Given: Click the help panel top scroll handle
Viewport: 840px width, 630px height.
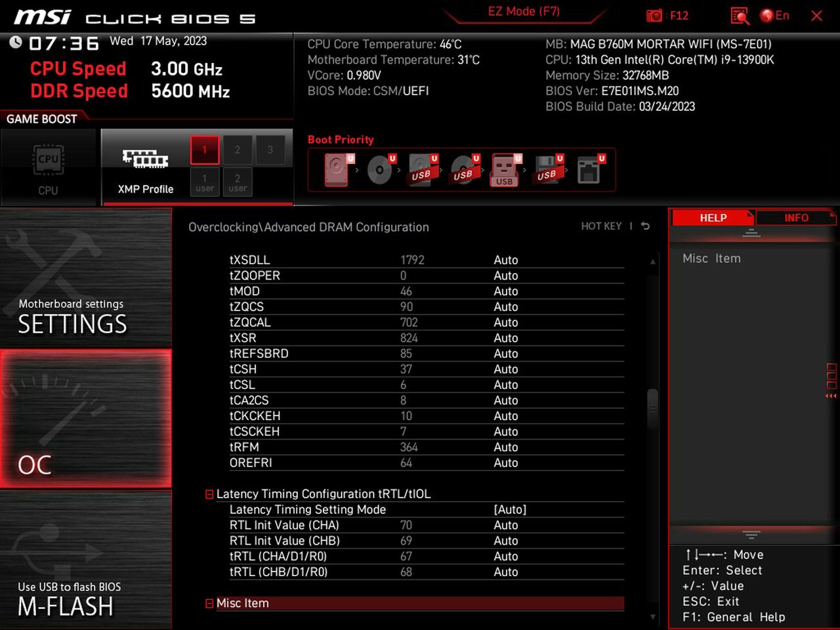Looking at the screenshot, I should [x=751, y=234].
